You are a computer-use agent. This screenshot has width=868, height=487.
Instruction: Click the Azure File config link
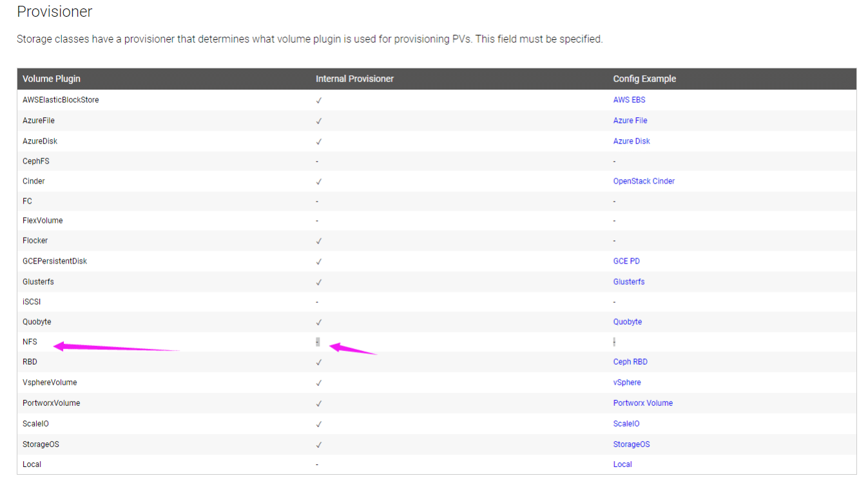[x=630, y=120]
